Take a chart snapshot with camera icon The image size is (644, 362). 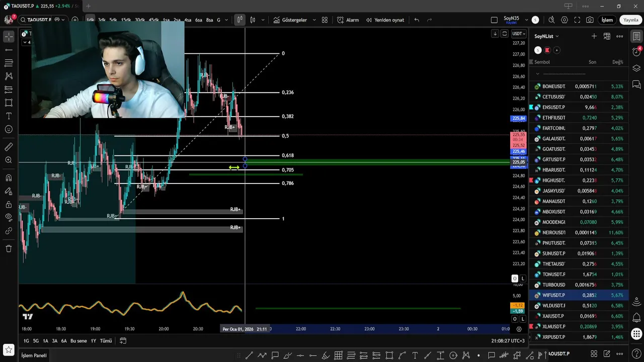tap(590, 20)
